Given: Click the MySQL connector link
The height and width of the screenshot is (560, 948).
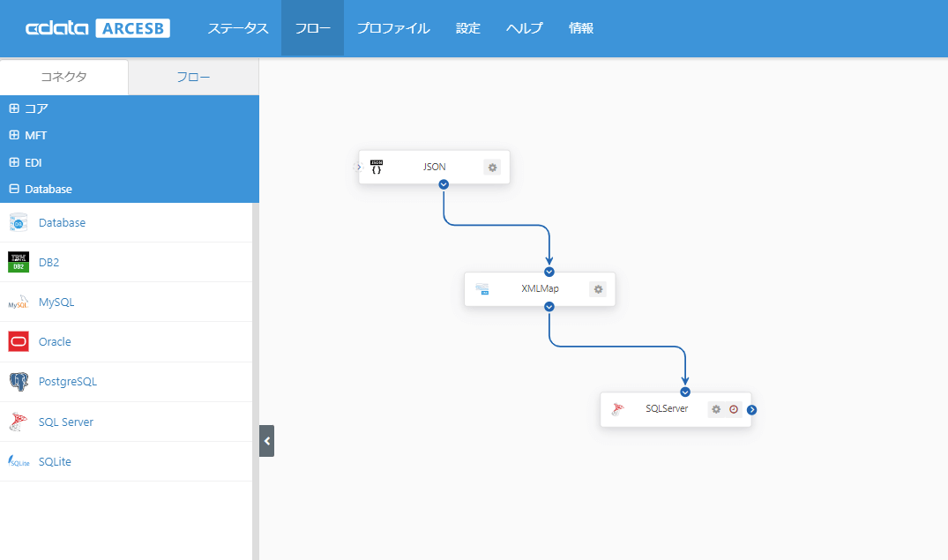Looking at the screenshot, I should pos(56,302).
